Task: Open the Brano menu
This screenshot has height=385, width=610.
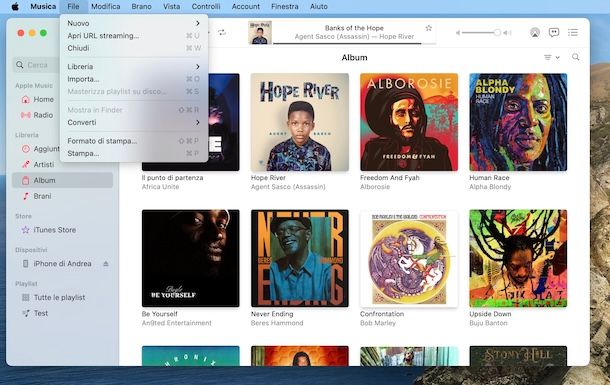Action: click(142, 7)
